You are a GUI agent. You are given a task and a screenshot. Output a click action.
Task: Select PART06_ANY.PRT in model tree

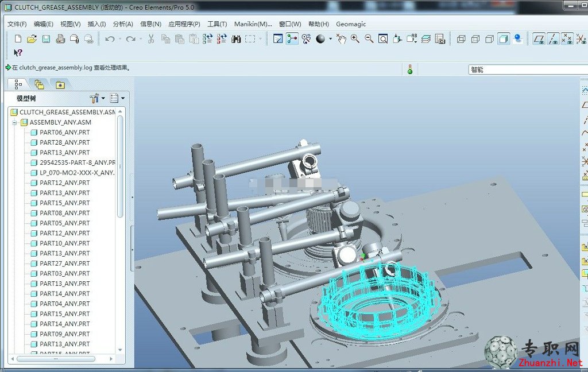pos(60,133)
